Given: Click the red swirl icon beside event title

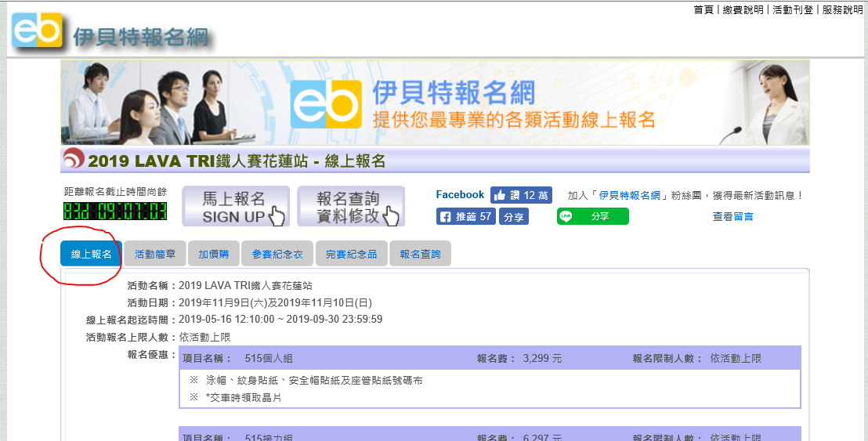Looking at the screenshot, I should (73, 160).
